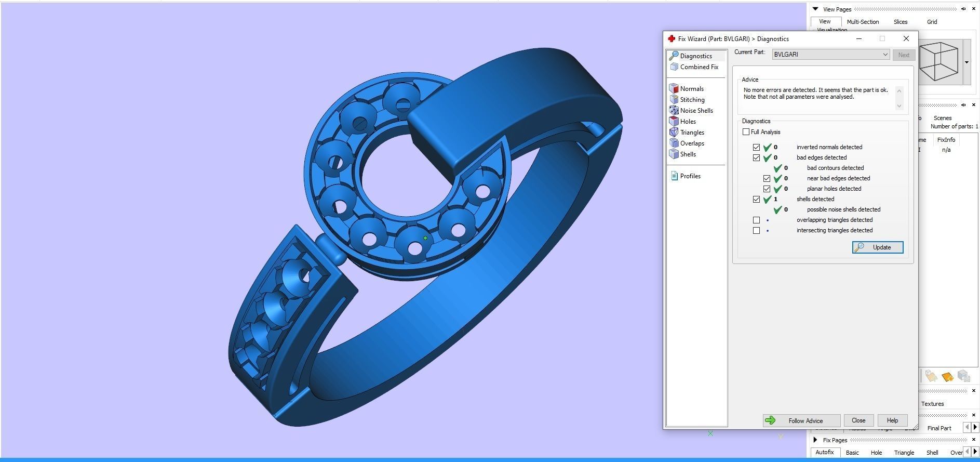Image resolution: width=980 pixels, height=462 pixels.
Task: Open the Current Part BVLGARI dropdown
Action: click(x=830, y=55)
